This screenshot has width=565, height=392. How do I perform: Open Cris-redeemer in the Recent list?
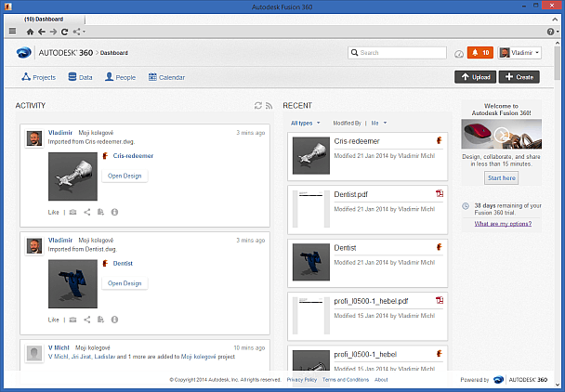357,141
